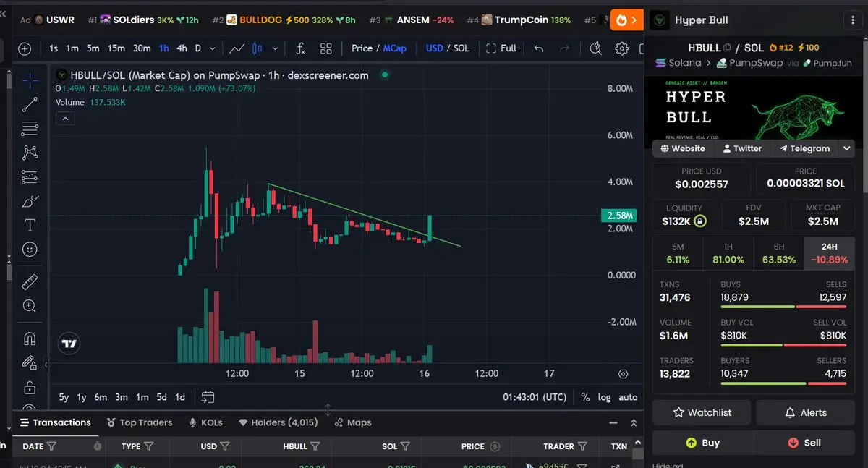Set the chart range to 5d
Screen dimensions: 868x468
point(161,397)
